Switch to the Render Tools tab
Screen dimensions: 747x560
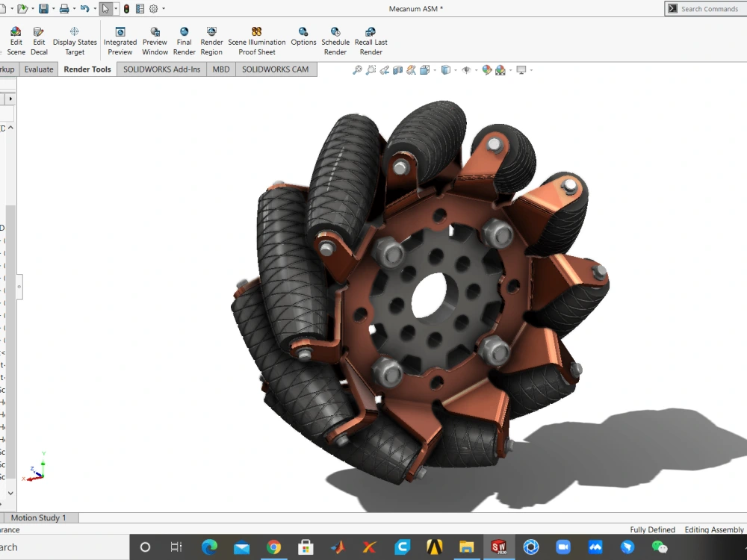click(x=87, y=69)
